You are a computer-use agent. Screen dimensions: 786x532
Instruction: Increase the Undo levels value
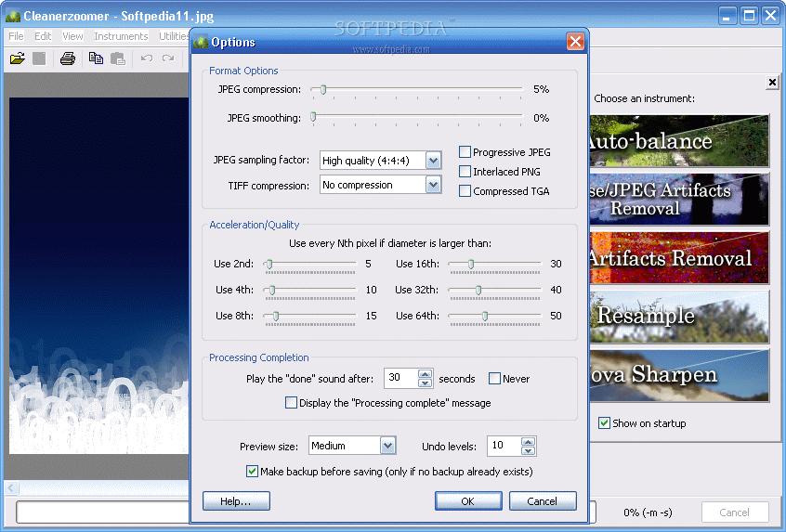pyautogui.click(x=528, y=441)
